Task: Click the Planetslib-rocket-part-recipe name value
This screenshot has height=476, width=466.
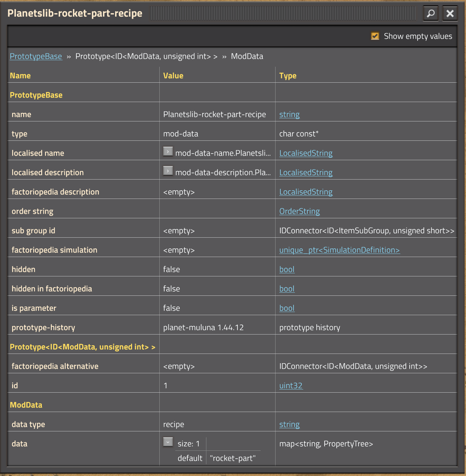Action: (215, 115)
